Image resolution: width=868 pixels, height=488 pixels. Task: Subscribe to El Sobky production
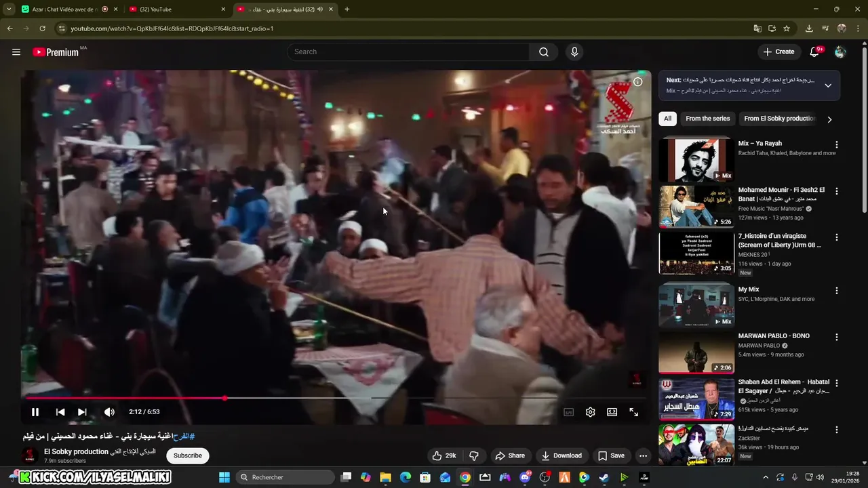pos(188,455)
